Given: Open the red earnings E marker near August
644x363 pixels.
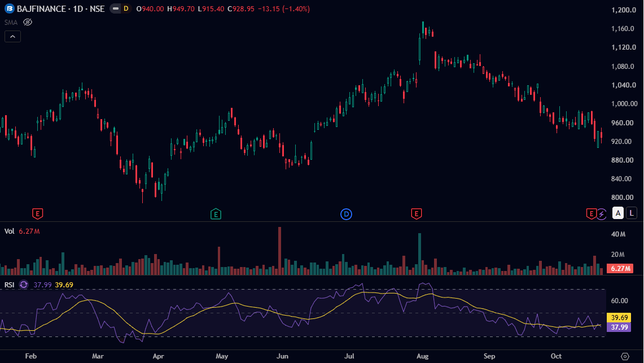Looking at the screenshot, I should coord(416,213).
